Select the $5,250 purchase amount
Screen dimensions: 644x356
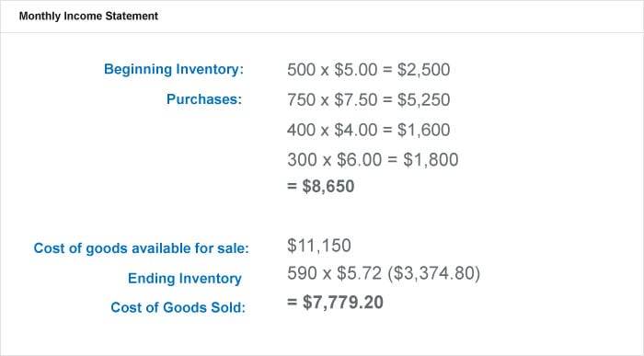(423, 99)
